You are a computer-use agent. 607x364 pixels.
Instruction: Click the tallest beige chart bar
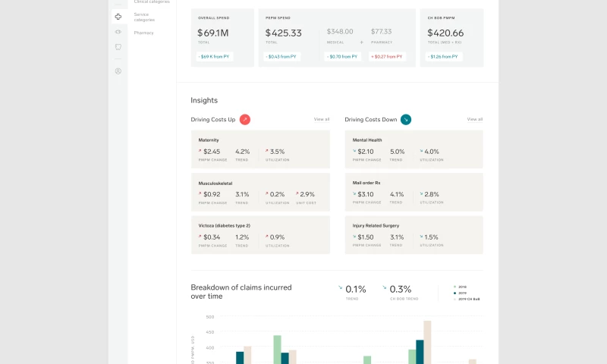(427, 342)
